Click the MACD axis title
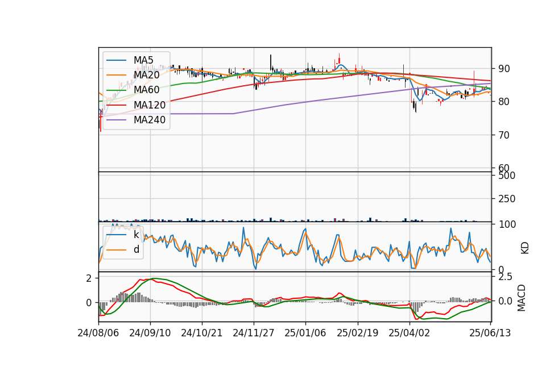 (x=522, y=298)
